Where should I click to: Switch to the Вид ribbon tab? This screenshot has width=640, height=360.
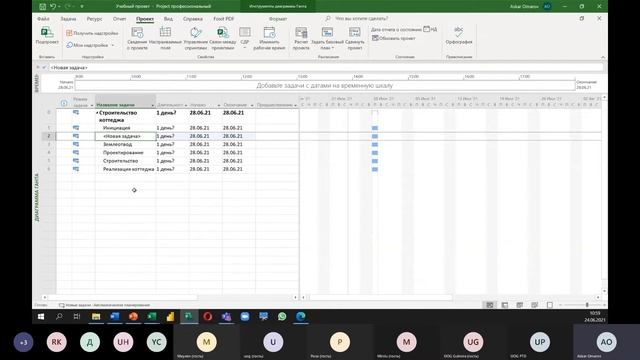tap(168, 19)
